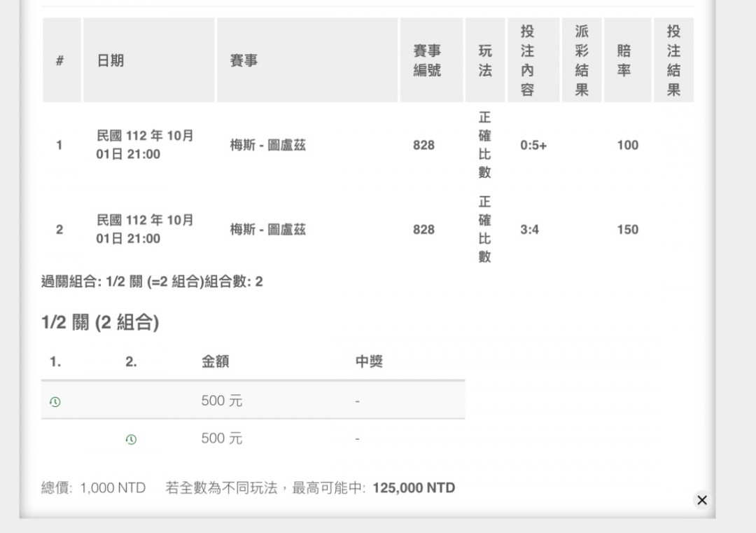Select the 投注結果 column header

coord(673,60)
